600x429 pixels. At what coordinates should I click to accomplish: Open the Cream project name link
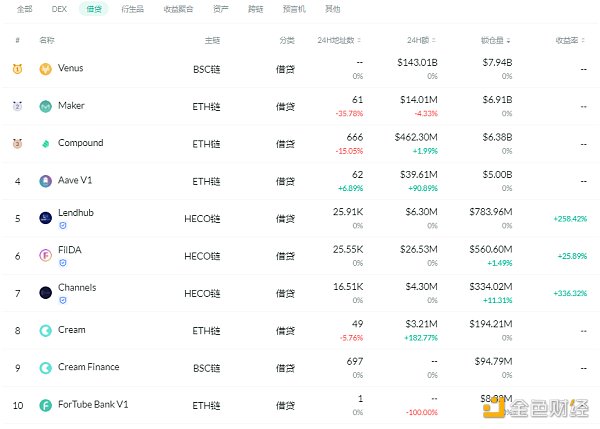point(72,329)
